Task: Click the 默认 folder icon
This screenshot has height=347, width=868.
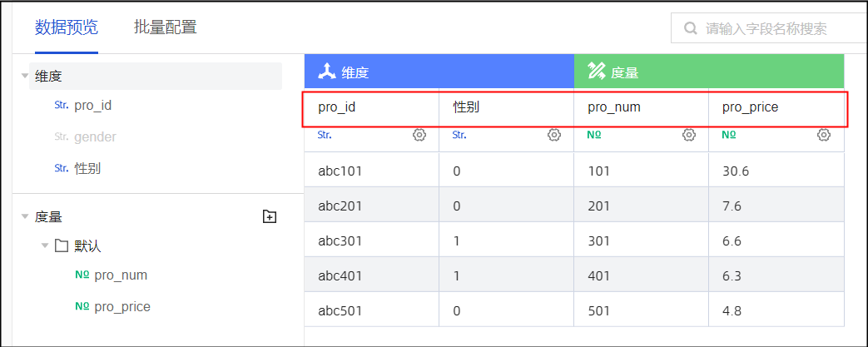Action: point(61,246)
